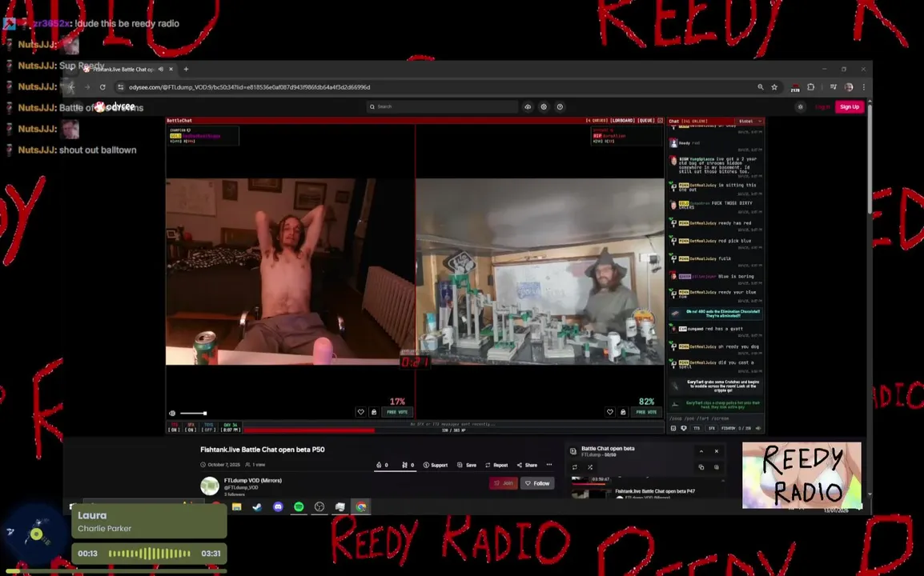
Task: Open Odysee help question icon
Action: click(x=560, y=106)
